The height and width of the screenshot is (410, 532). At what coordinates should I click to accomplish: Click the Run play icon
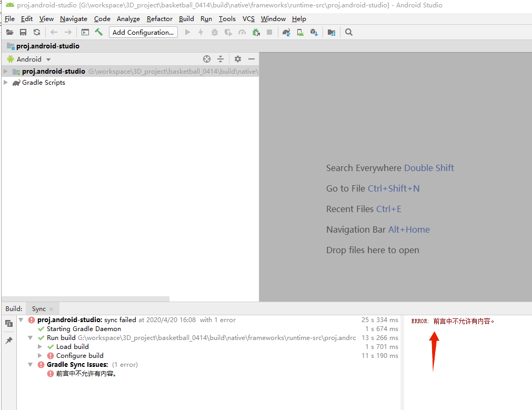(x=187, y=32)
